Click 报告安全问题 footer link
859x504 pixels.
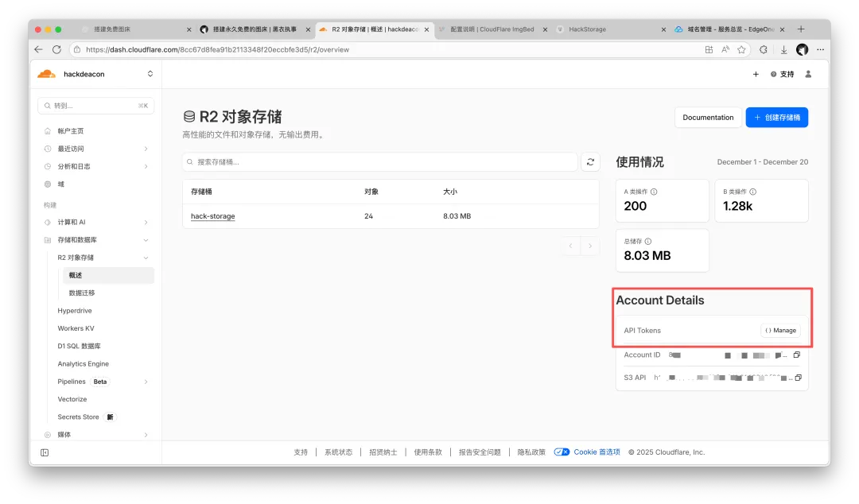(x=480, y=452)
